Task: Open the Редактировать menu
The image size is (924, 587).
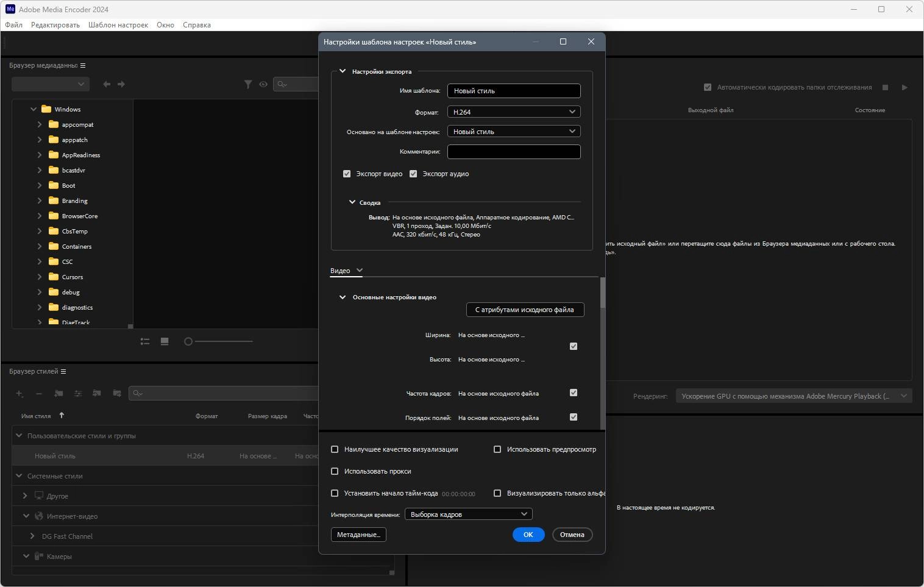Action: pyautogui.click(x=55, y=25)
